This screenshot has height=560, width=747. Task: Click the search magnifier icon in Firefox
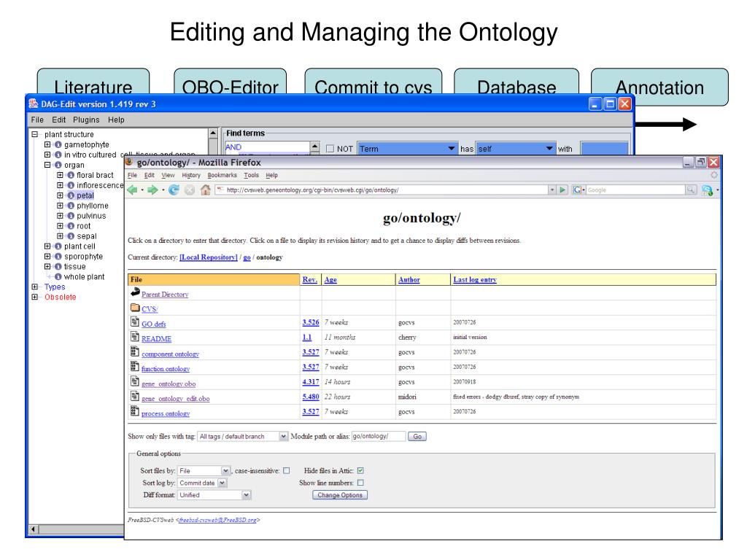pyautogui.click(x=690, y=190)
